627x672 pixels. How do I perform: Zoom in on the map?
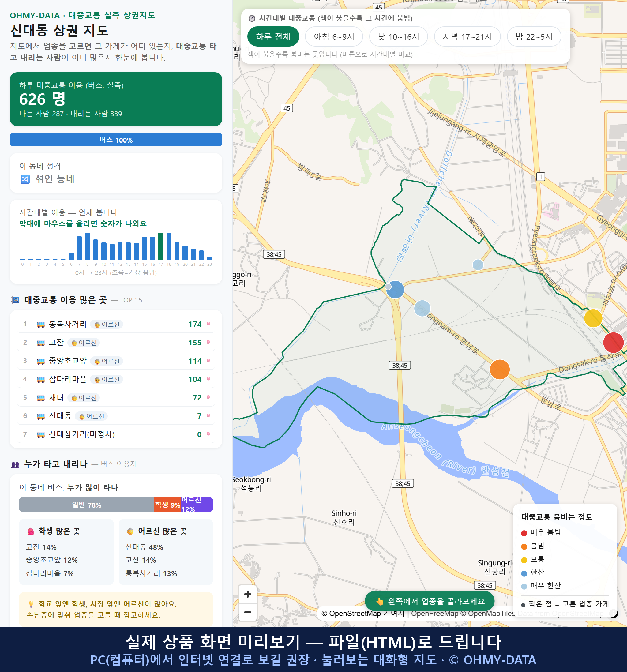click(247, 594)
